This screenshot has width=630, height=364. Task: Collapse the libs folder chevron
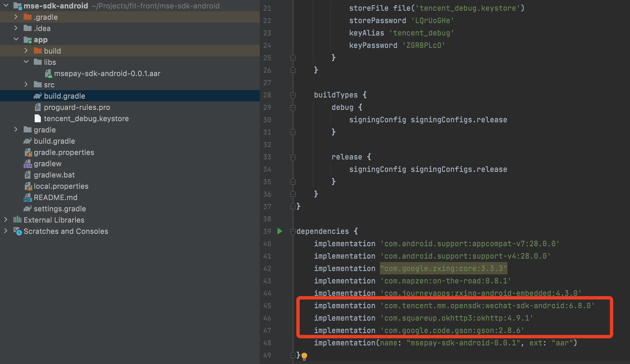click(26, 62)
